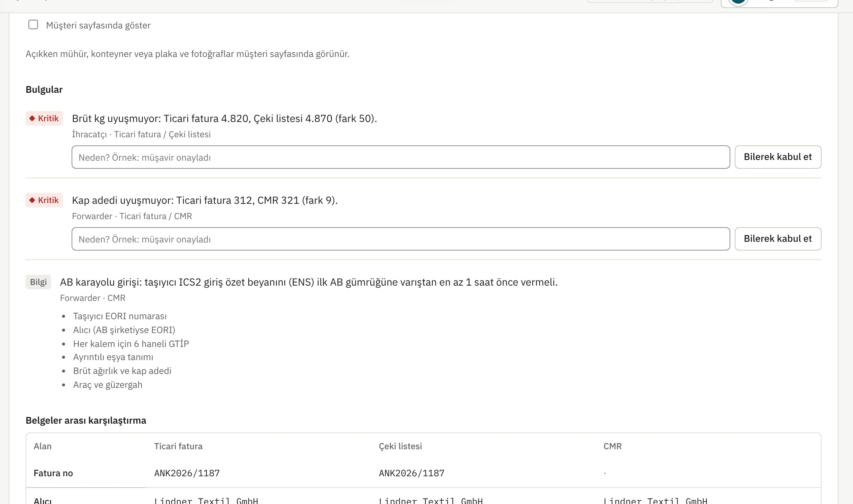853x504 pixels.
Task: Click the 'Alan' column header
Action: click(x=43, y=446)
